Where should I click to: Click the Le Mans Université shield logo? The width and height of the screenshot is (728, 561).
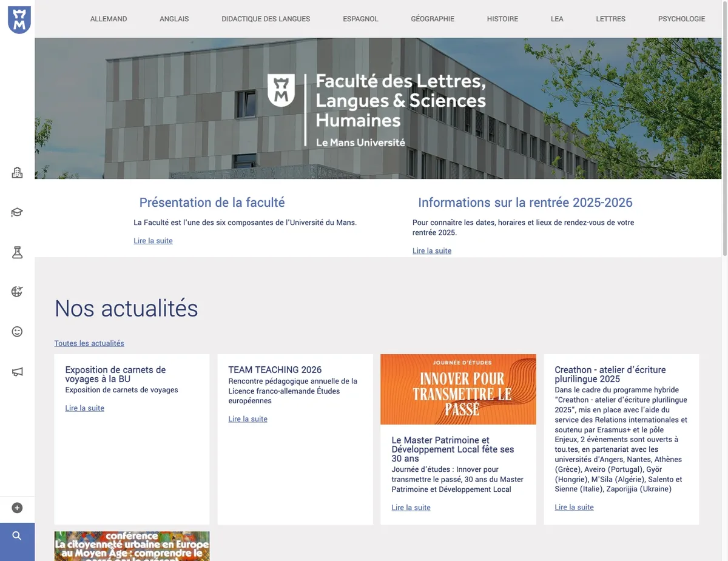point(19,19)
